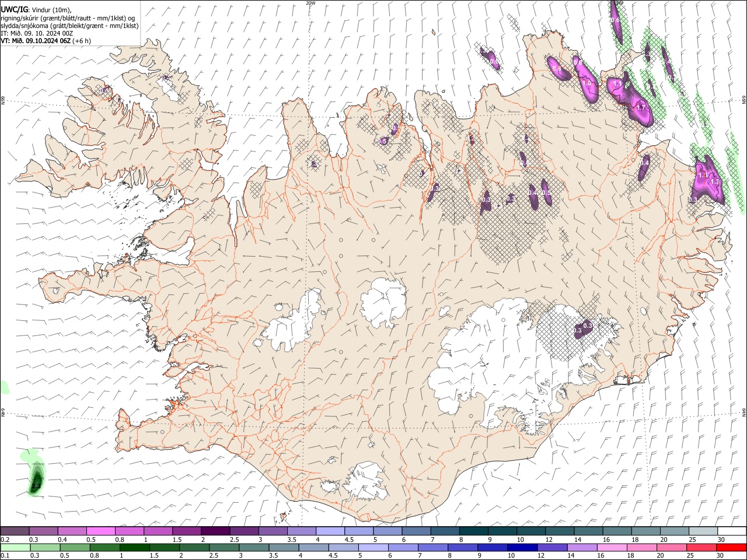The height and width of the screenshot is (560, 747).
Task: Click the 'IT: Mið. 09. 10. 2024 00Z' line
Action: click(x=36, y=33)
